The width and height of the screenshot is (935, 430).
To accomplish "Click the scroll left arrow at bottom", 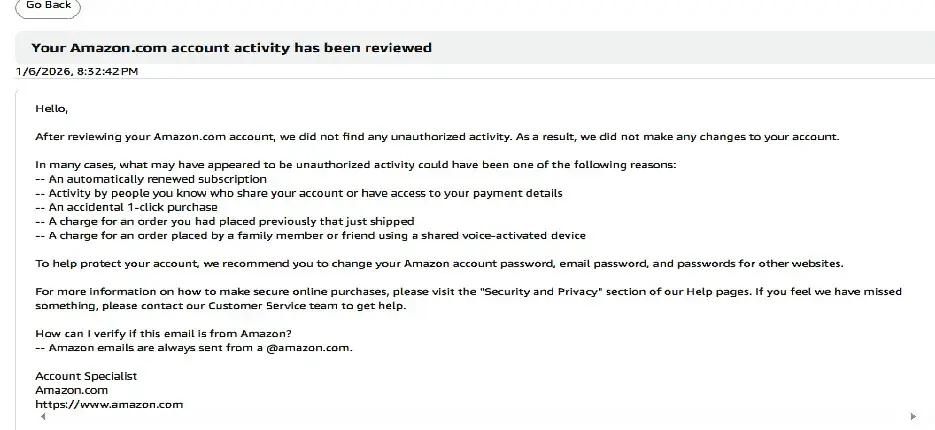I will tap(40, 416).
